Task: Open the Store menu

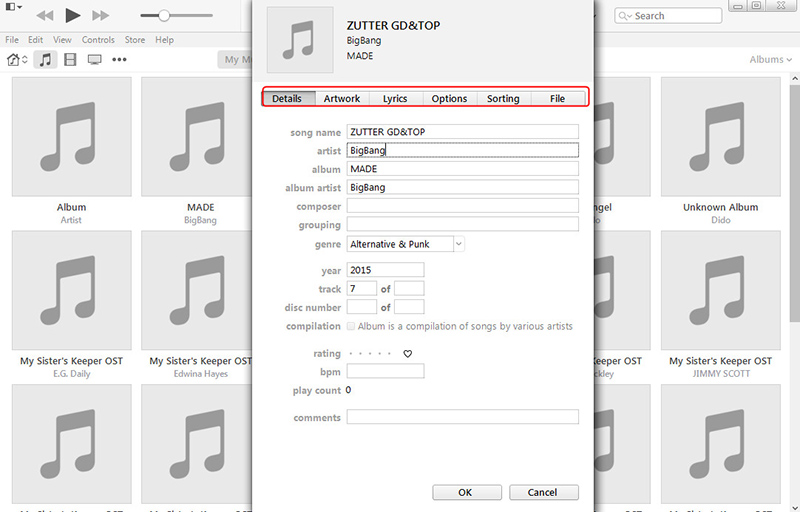Action: click(x=135, y=40)
